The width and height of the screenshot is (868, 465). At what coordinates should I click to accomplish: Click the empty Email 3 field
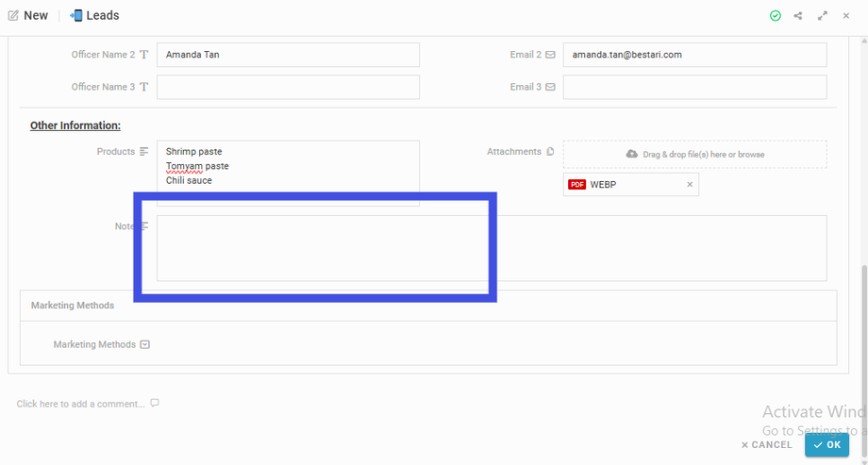[694, 87]
